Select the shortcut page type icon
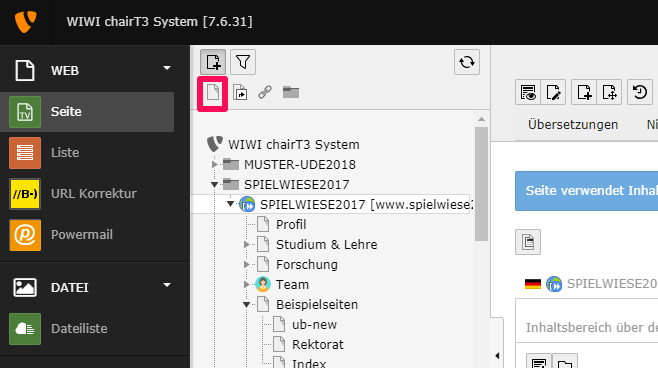 (x=240, y=92)
